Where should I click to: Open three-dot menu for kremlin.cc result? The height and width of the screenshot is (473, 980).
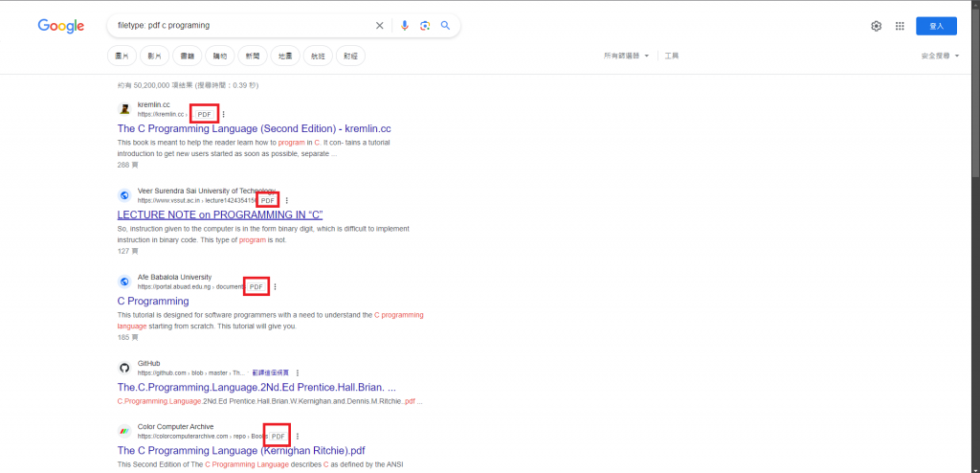[x=224, y=115]
